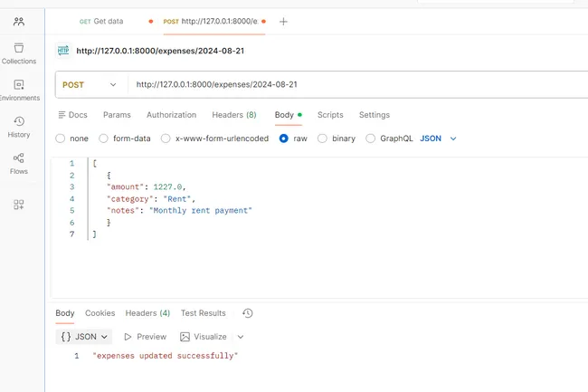Open the configure sidebar apps icon
The height and width of the screenshot is (392, 588).
pos(19,205)
